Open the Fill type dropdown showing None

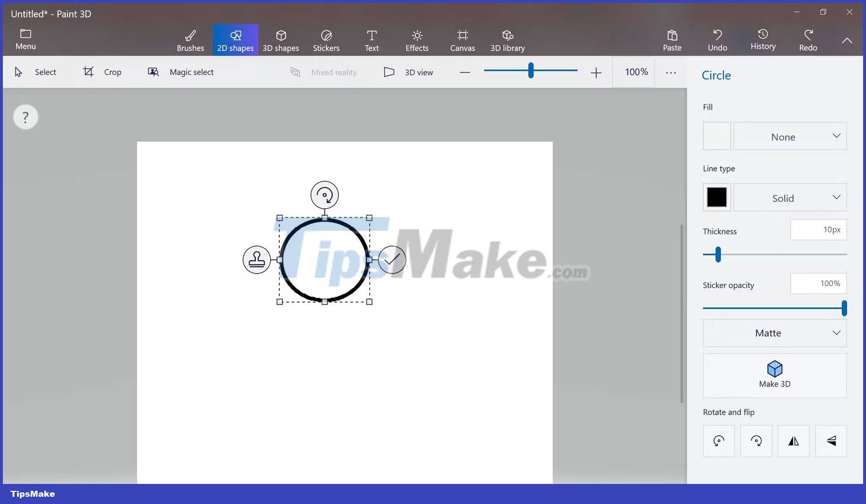[x=790, y=136]
